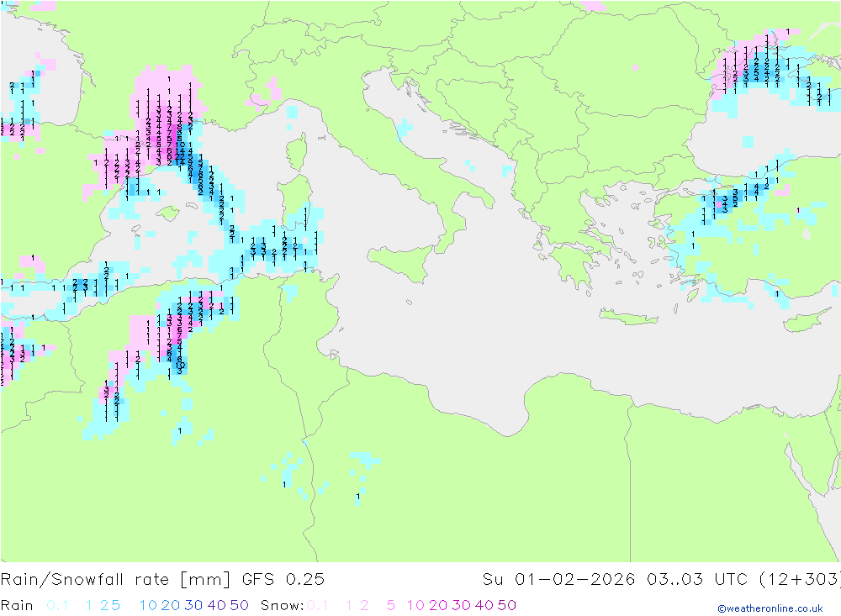Select the 40 value in Rain legend
This screenshot has height=616, width=841.
[217, 605]
